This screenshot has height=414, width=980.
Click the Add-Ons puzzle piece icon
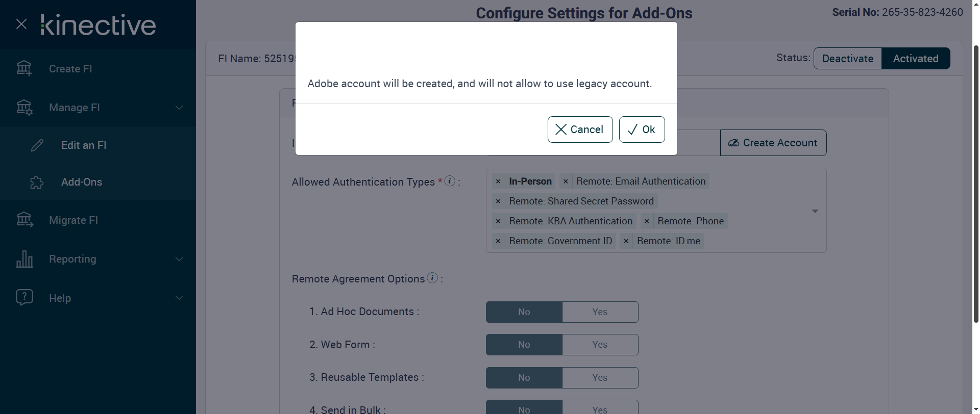click(x=37, y=182)
